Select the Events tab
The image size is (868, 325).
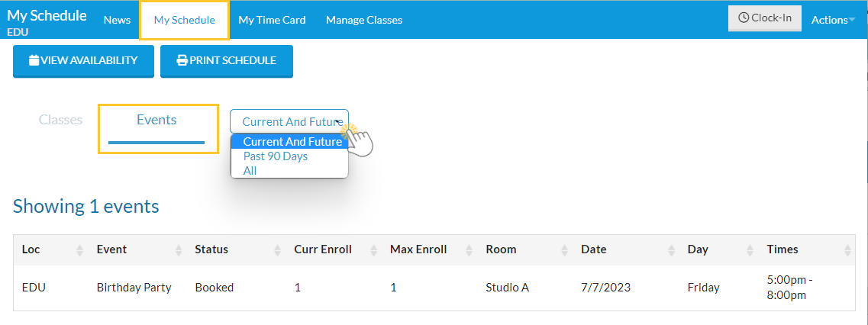tap(156, 120)
